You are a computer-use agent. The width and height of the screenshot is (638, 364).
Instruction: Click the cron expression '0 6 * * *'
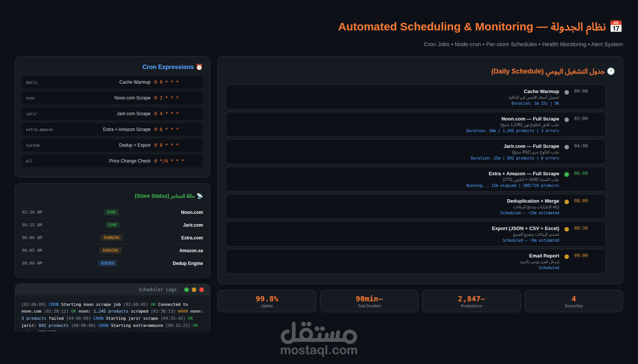click(x=166, y=129)
